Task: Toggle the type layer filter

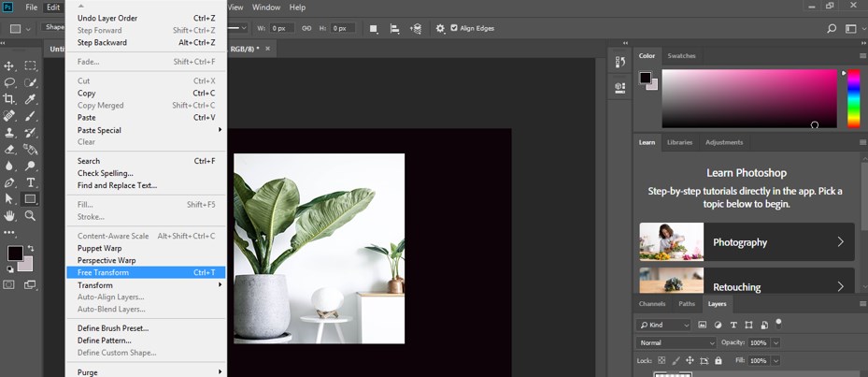Action: [x=733, y=325]
